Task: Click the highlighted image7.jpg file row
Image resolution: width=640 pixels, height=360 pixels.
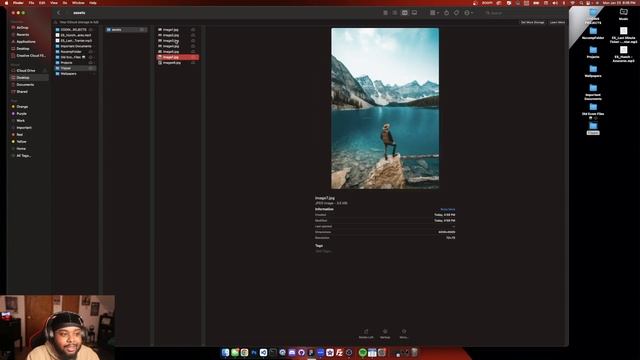Action: 177,57
